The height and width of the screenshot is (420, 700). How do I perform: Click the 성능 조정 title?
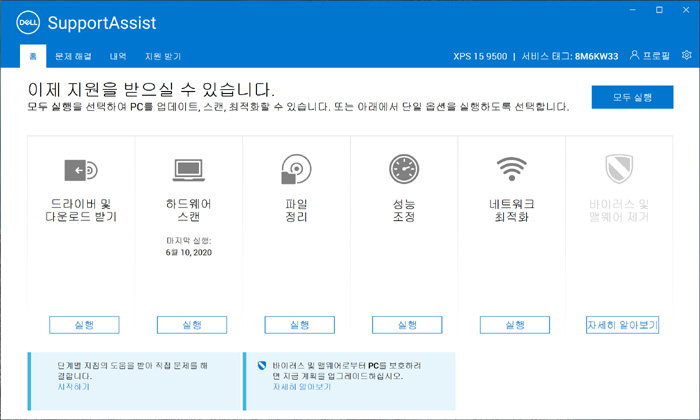point(404,210)
